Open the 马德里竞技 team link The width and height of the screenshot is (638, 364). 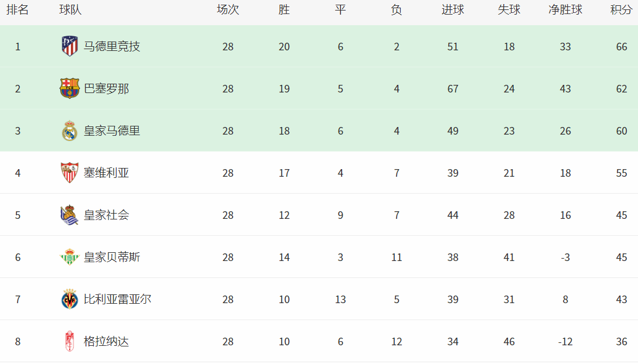(112, 46)
